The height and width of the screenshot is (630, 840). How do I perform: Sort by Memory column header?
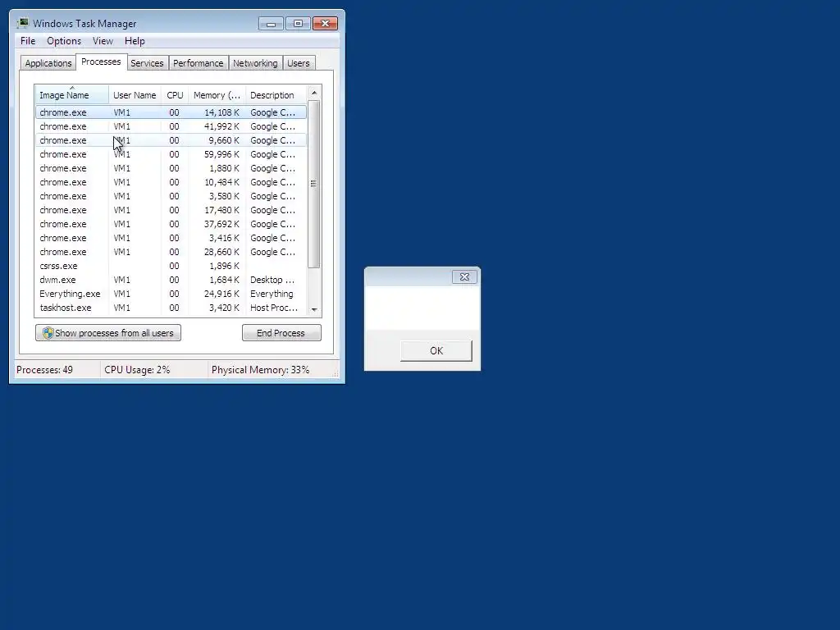(217, 95)
